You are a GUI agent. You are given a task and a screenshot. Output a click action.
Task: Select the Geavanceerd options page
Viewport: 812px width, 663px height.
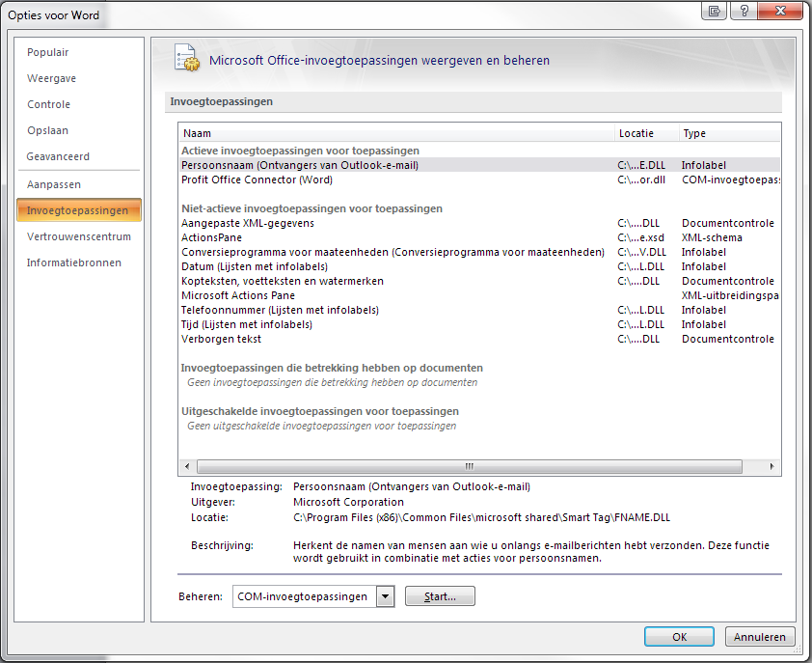tap(59, 156)
